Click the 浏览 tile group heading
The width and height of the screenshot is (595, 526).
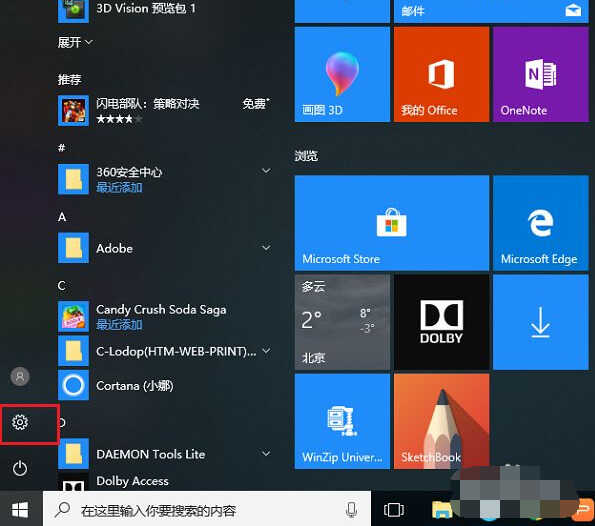pyautogui.click(x=306, y=156)
